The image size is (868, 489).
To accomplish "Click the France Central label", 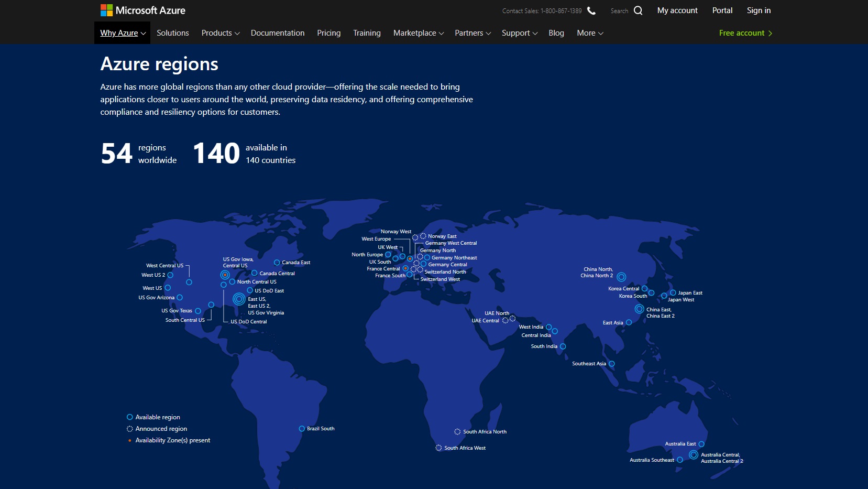I will point(383,269).
